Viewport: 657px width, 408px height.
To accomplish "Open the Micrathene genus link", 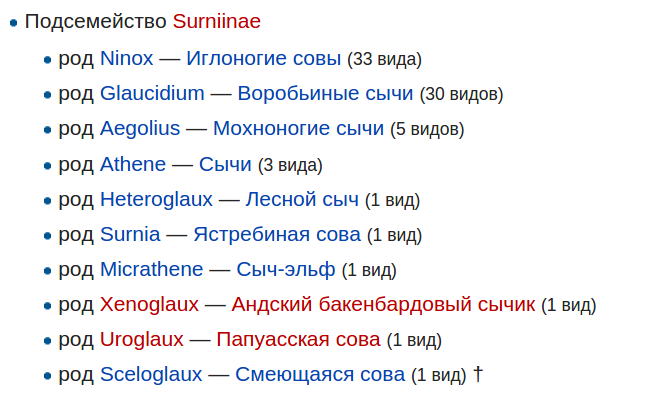I will click(151, 269).
